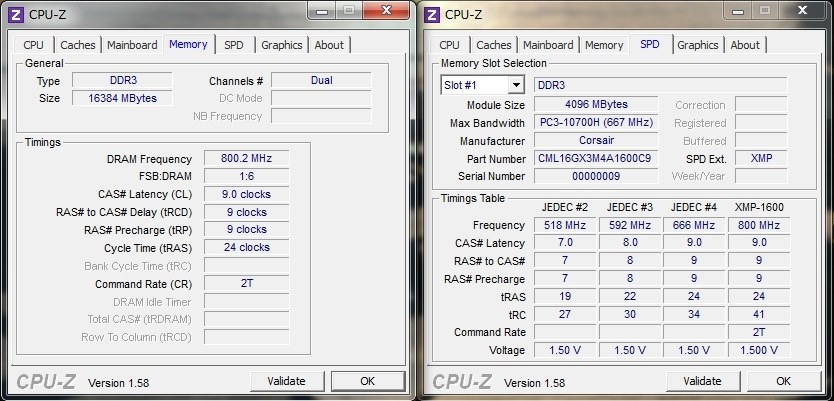This screenshot has width=834, height=401.
Task: Click the CPU-Z logo icon in left window title bar
Action: coord(16,14)
